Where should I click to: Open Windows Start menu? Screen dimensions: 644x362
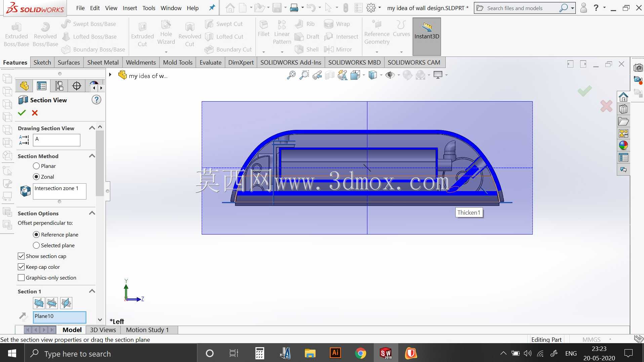(12, 354)
